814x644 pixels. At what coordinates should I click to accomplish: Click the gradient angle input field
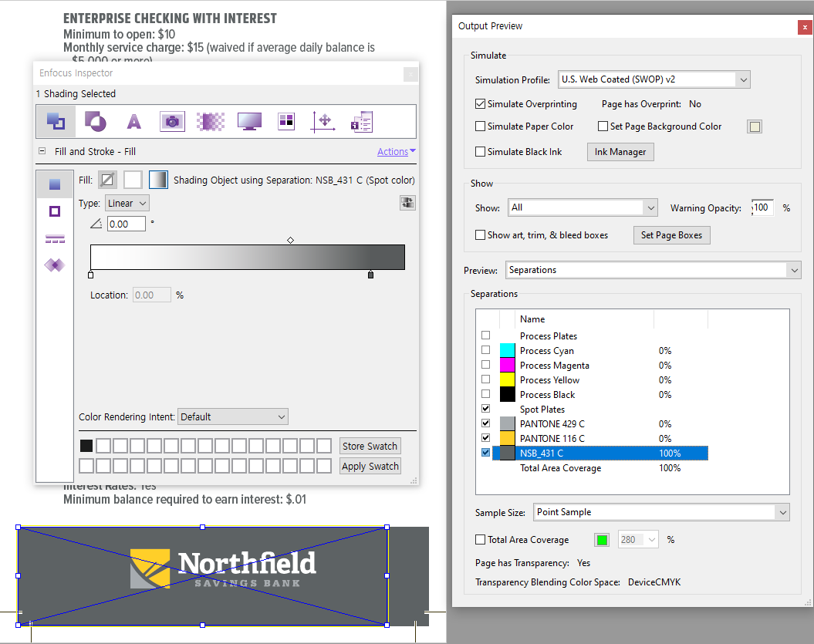[126, 224]
